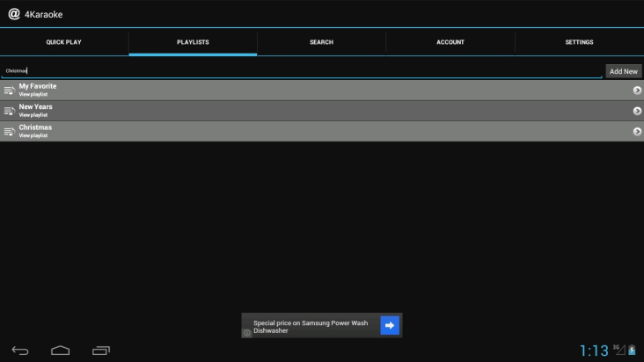Tap the Android back button
Image resolution: width=644 pixels, height=362 pixels.
[x=19, y=351]
